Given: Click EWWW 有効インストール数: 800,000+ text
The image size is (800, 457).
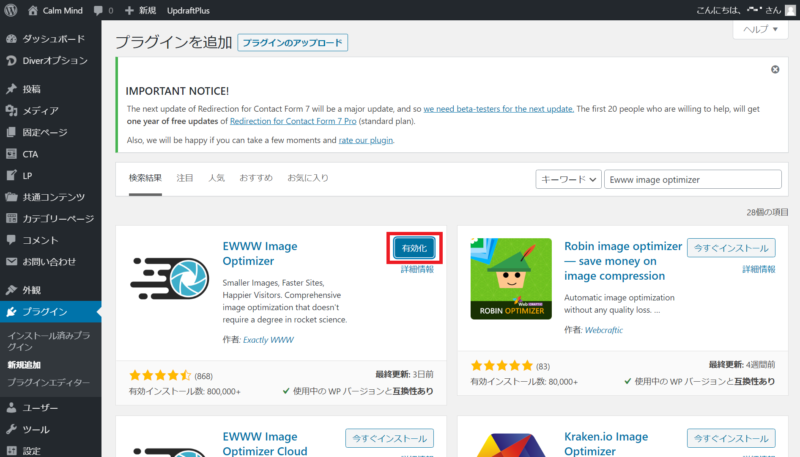Looking at the screenshot, I should click(185, 391).
